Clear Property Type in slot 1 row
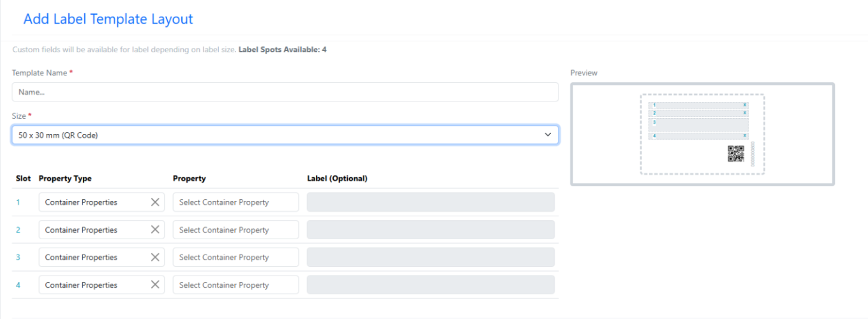 pos(155,202)
